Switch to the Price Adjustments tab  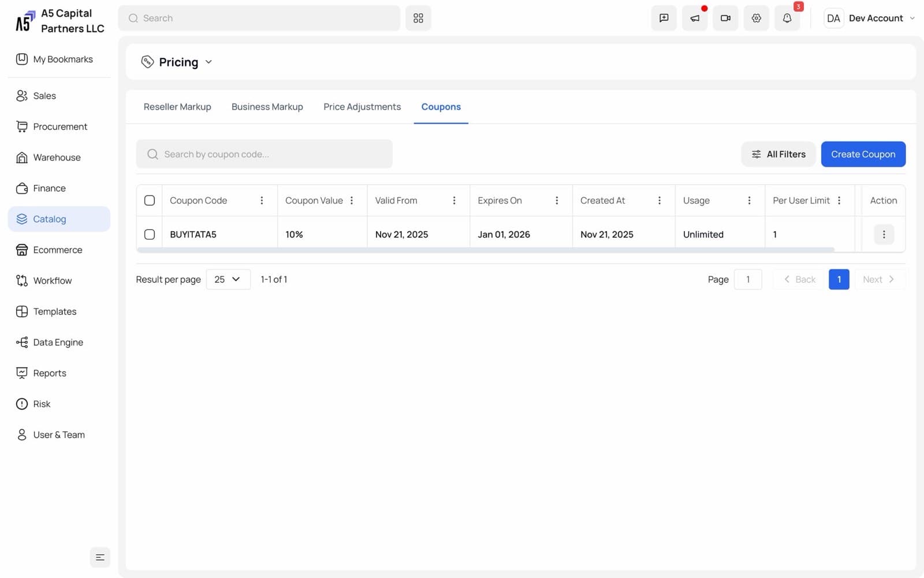tap(362, 107)
